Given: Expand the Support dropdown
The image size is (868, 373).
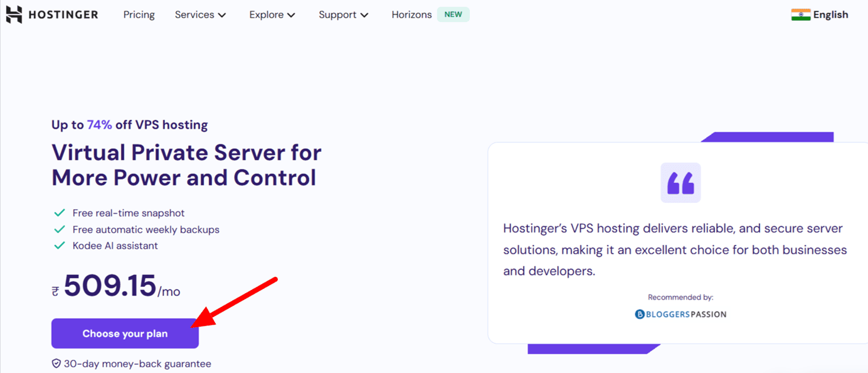Looking at the screenshot, I should tap(343, 14).
